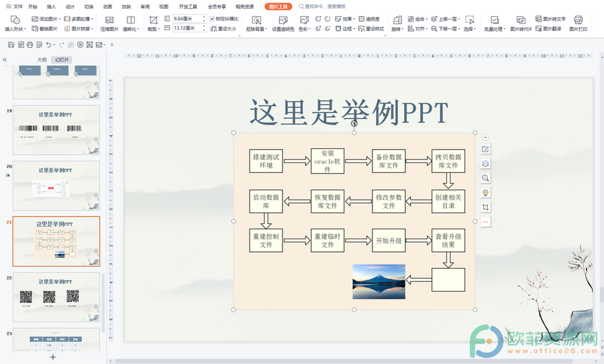Click the lightbulb icon beside the selected picture

click(x=485, y=192)
